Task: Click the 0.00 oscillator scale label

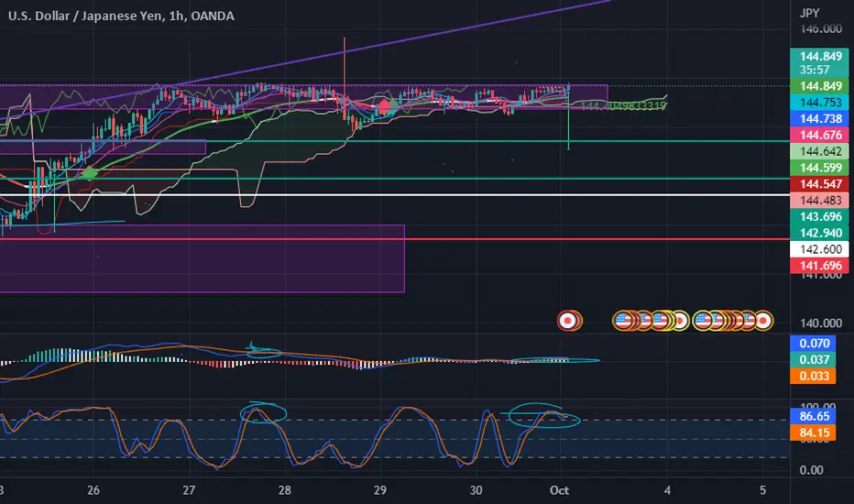Action: tap(811, 470)
